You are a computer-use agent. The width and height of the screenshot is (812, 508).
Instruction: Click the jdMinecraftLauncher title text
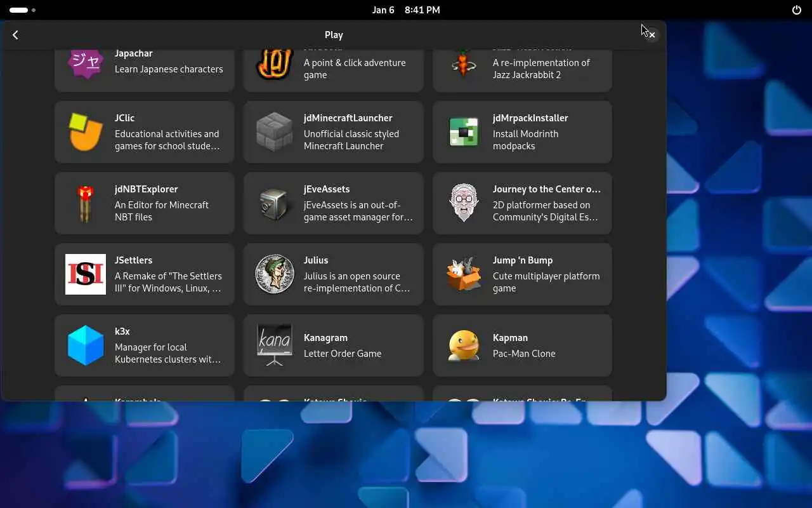[348, 118]
